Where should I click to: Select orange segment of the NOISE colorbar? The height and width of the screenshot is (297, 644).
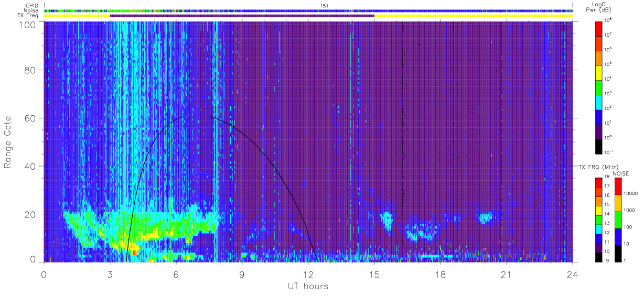(x=618, y=203)
